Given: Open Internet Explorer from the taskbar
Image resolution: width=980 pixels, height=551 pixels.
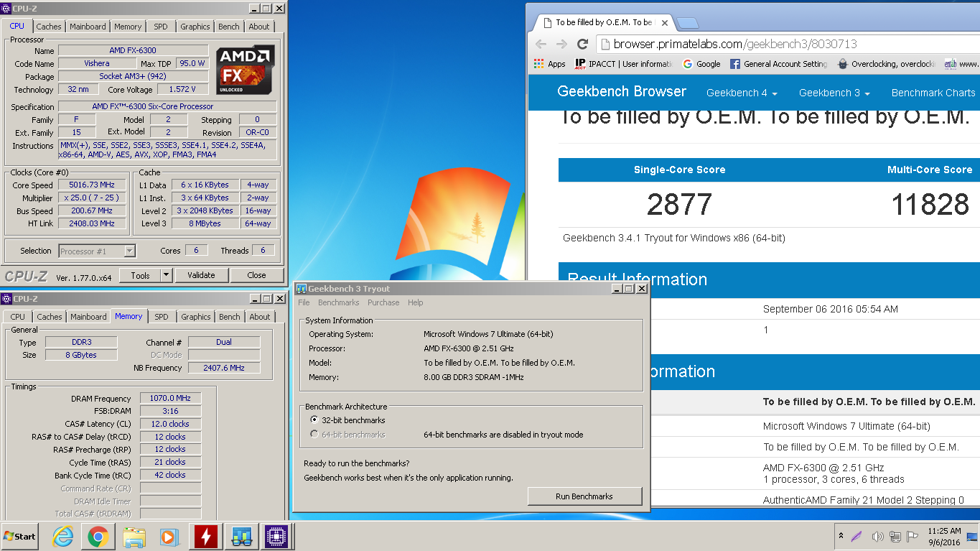Looking at the screenshot, I should pyautogui.click(x=63, y=537).
